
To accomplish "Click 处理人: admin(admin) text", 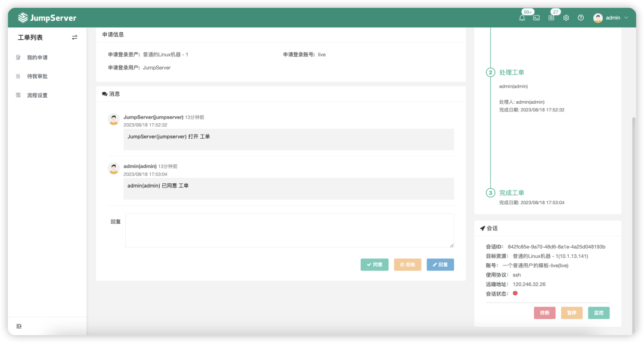I will (522, 102).
